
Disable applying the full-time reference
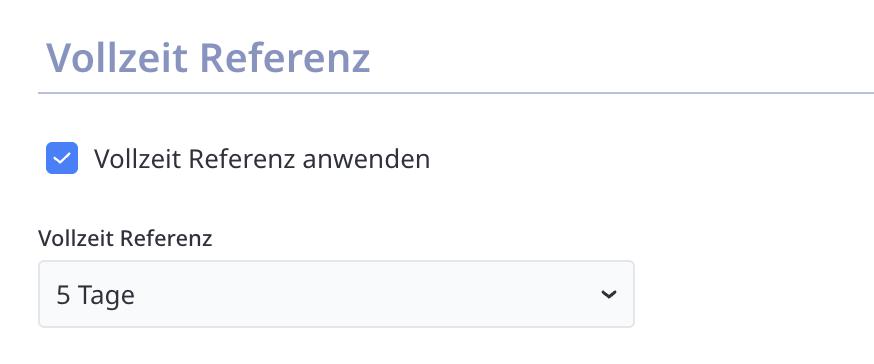pos(62,158)
